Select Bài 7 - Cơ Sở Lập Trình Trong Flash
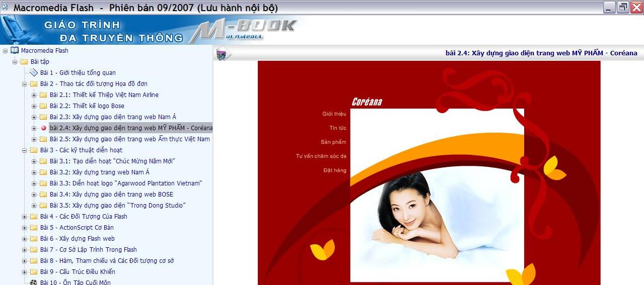The image size is (644, 285). click(x=89, y=250)
